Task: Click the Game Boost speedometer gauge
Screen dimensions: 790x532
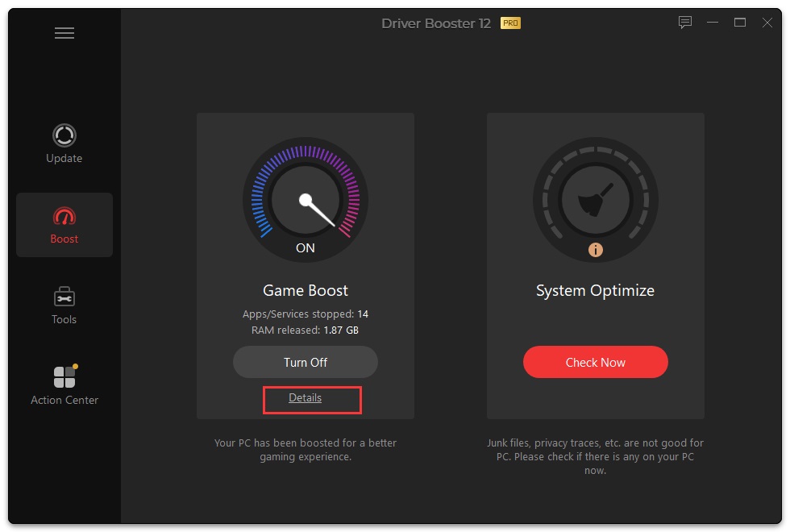Action: [x=306, y=200]
